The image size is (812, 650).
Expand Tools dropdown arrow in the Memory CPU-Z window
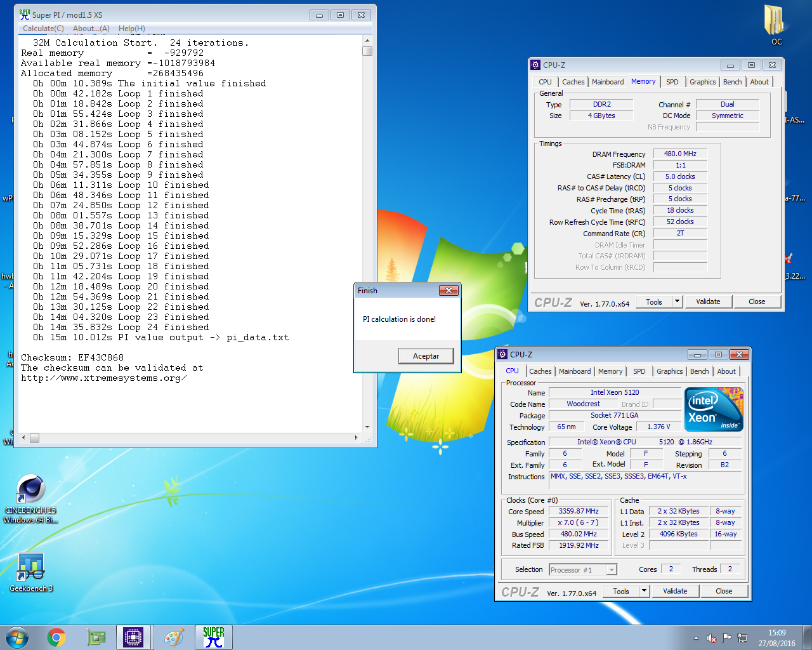(677, 302)
